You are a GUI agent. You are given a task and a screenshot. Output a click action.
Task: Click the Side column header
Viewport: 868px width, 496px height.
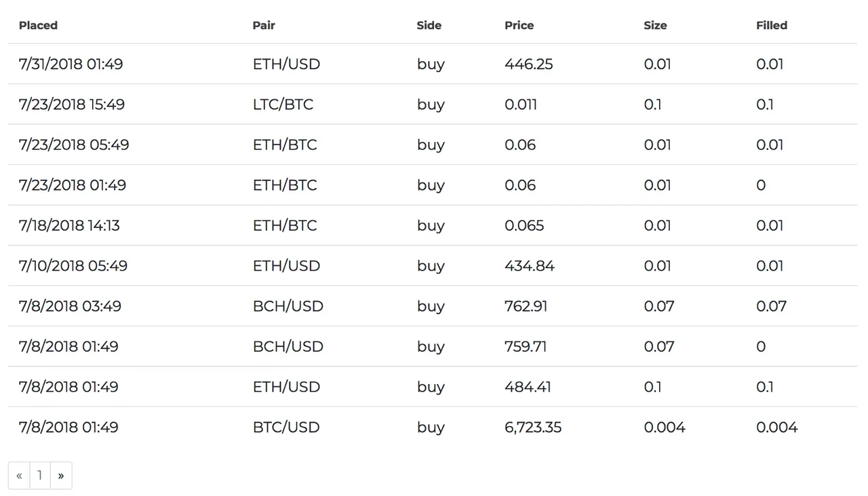(x=429, y=25)
